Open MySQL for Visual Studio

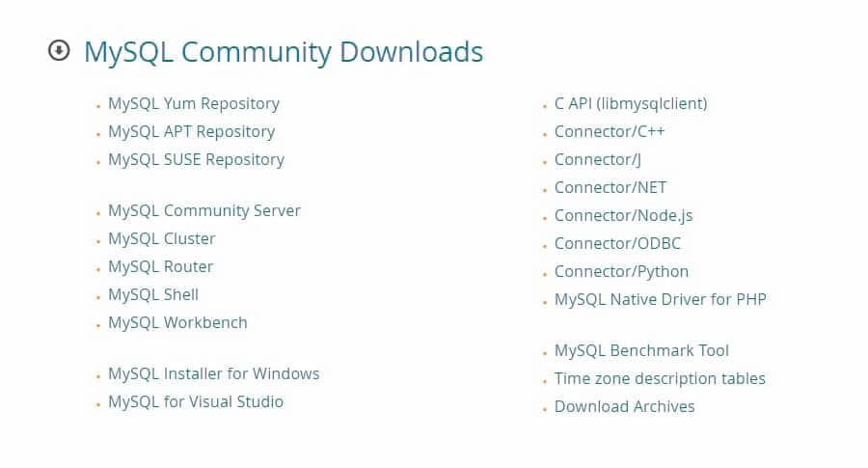[195, 401]
